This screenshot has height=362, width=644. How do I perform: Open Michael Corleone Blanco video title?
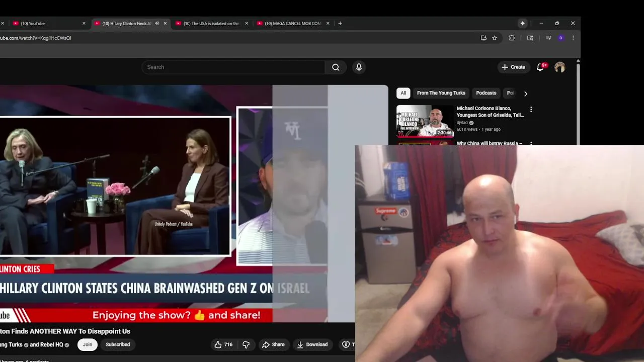[490, 112]
